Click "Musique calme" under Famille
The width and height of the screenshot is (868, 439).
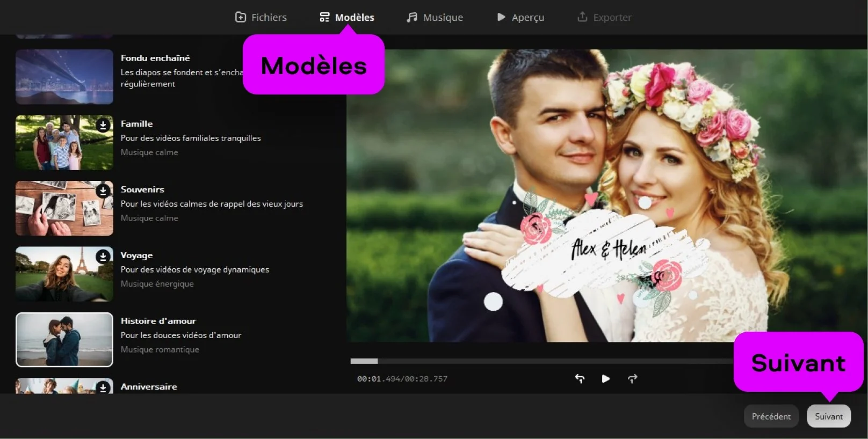pyautogui.click(x=149, y=152)
